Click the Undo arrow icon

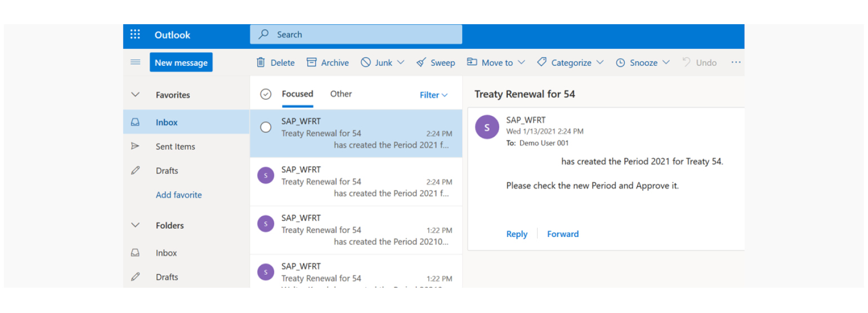[686, 62]
